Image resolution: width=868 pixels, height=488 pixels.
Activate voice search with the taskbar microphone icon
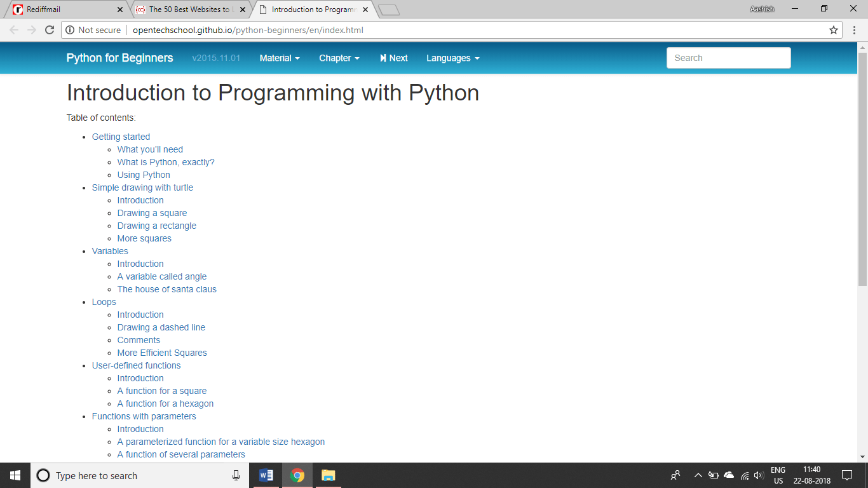236,475
